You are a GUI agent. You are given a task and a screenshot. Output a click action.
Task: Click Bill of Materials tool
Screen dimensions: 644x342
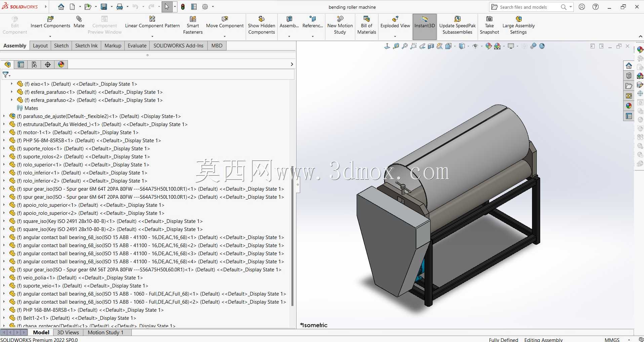tap(367, 25)
